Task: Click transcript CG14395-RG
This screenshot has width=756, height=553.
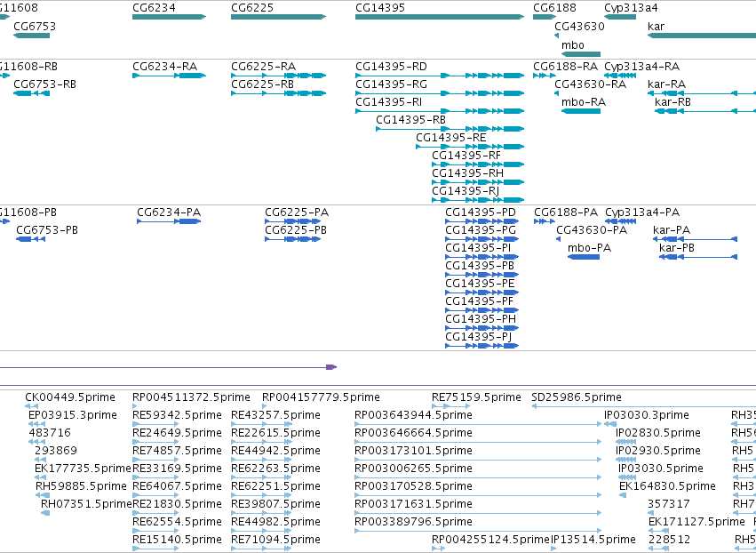Action: (x=391, y=84)
